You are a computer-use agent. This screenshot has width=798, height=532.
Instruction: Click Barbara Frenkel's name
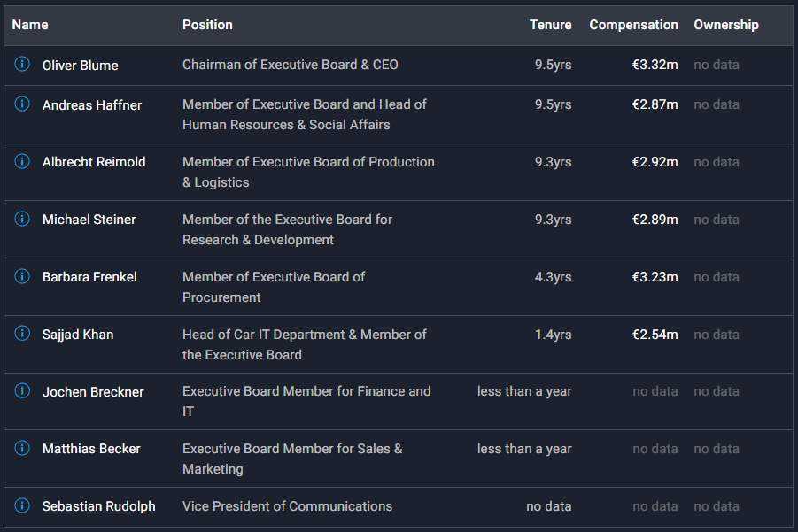89,277
